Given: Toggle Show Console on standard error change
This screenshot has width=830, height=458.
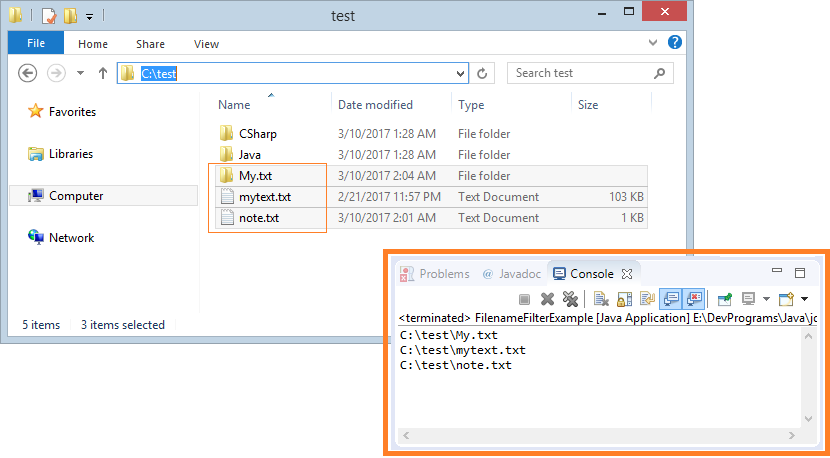Looking at the screenshot, I should tap(695, 299).
